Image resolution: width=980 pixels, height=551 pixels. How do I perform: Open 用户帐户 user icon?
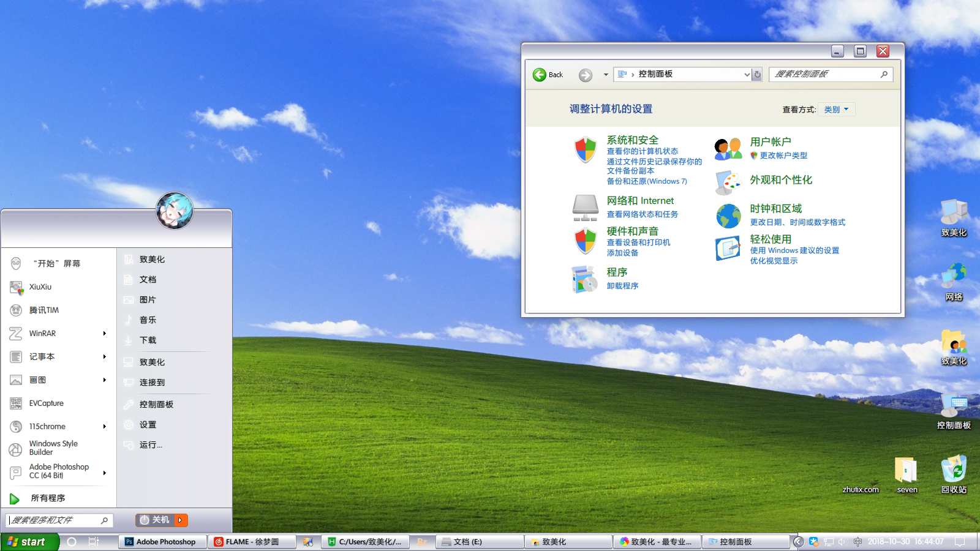(x=729, y=148)
